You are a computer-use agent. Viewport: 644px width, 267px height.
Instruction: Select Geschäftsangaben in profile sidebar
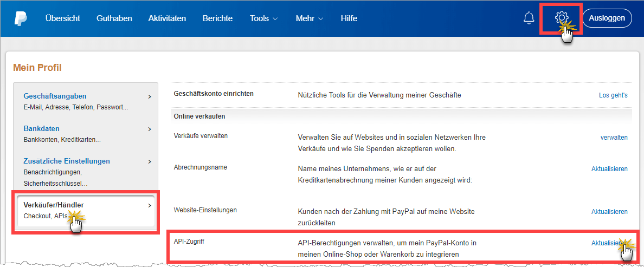coord(55,96)
